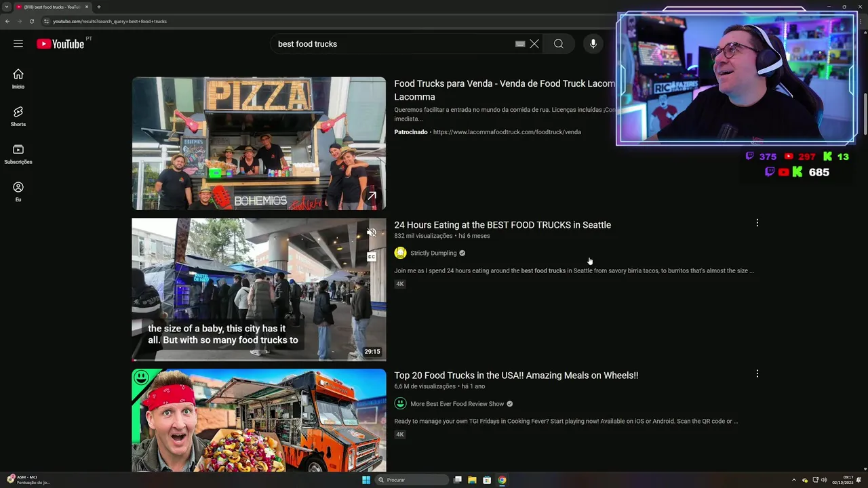Open the PIZZA food truck ad thumbnail

click(x=259, y=143)
